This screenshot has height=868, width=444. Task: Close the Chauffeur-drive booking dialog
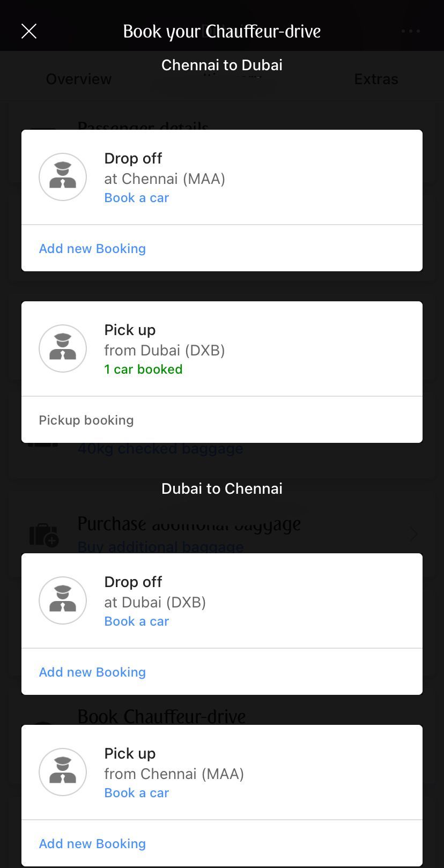coord(29,31)
